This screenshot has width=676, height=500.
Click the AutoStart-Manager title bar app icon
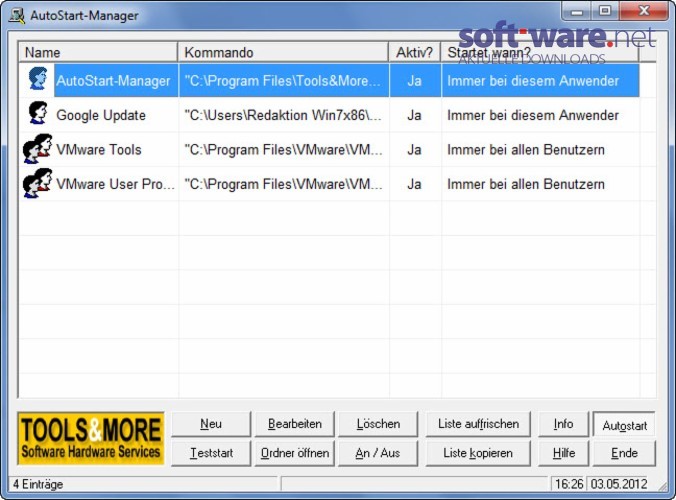click(x=17, y=16)
